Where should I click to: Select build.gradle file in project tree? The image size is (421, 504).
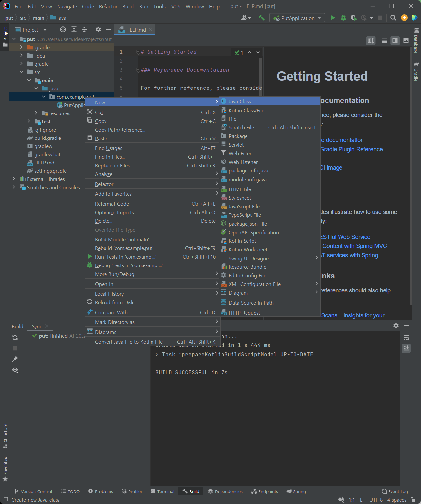pos(48,138)
